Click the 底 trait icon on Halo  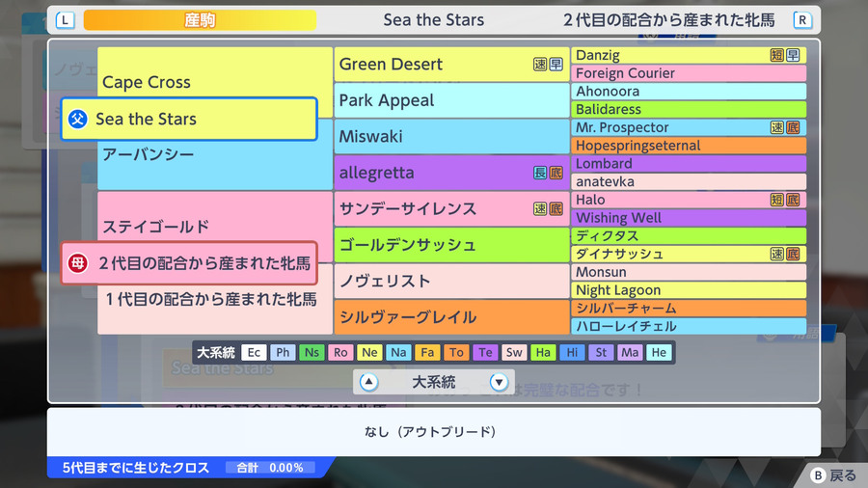tap(793, 200)
